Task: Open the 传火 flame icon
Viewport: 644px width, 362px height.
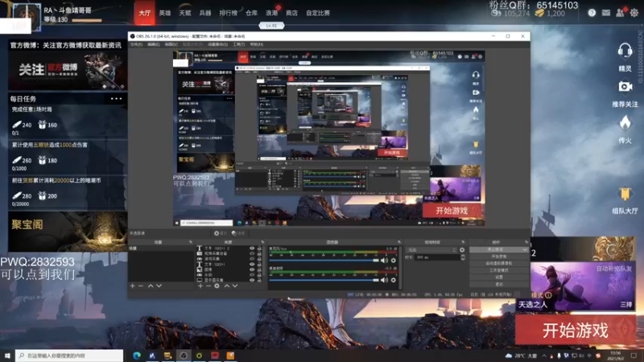Action: pos(625,122)
